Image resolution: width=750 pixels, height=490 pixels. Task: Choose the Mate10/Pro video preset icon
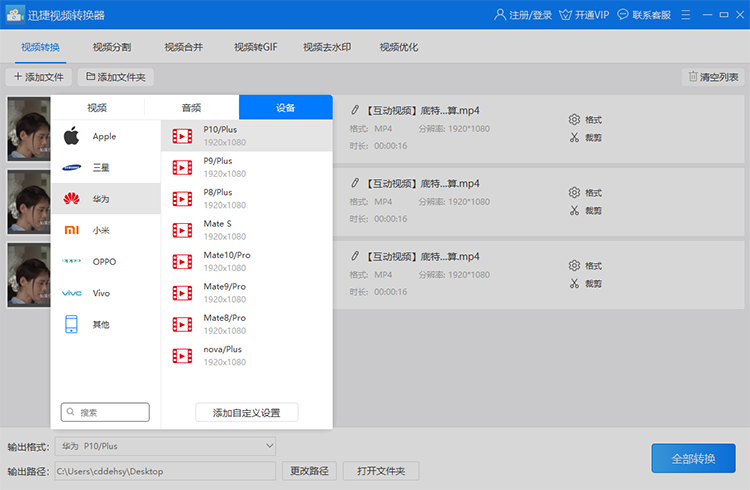182,262
